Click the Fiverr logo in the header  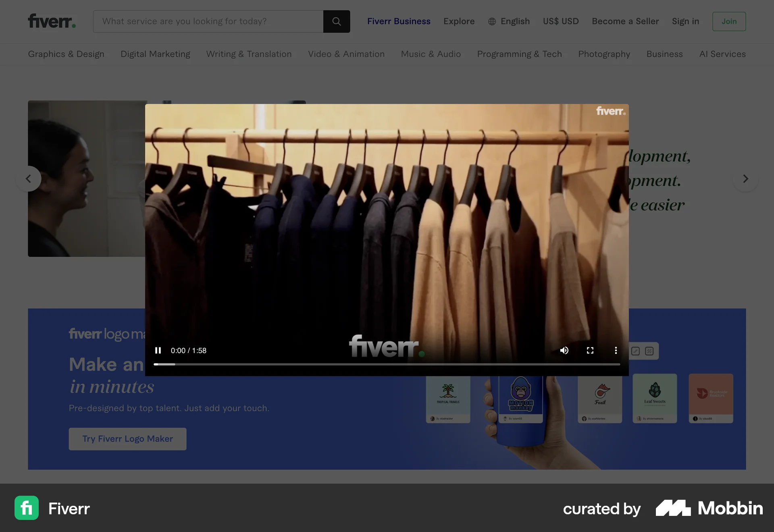(x=52, y=21)
